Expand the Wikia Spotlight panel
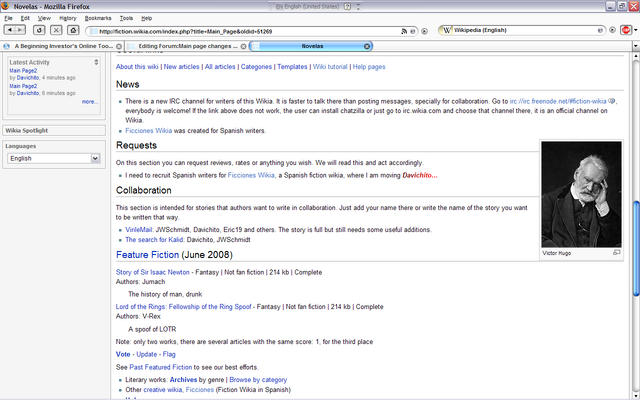The height and width of the screenshot is (400, 640). coord(54,131)
